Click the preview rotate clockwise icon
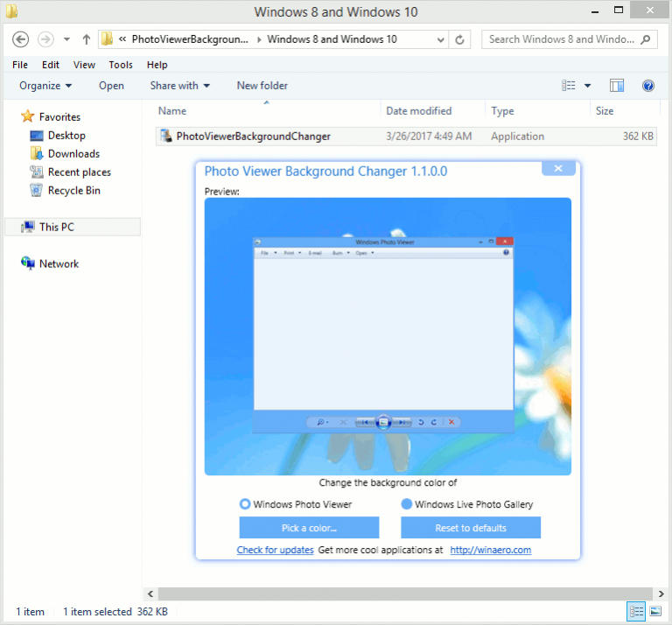Viewport: 672px width, 625px height. click(434, 422)
